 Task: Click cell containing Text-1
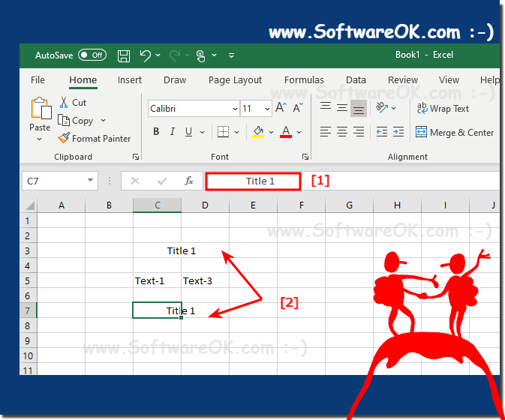pos(157,280)
